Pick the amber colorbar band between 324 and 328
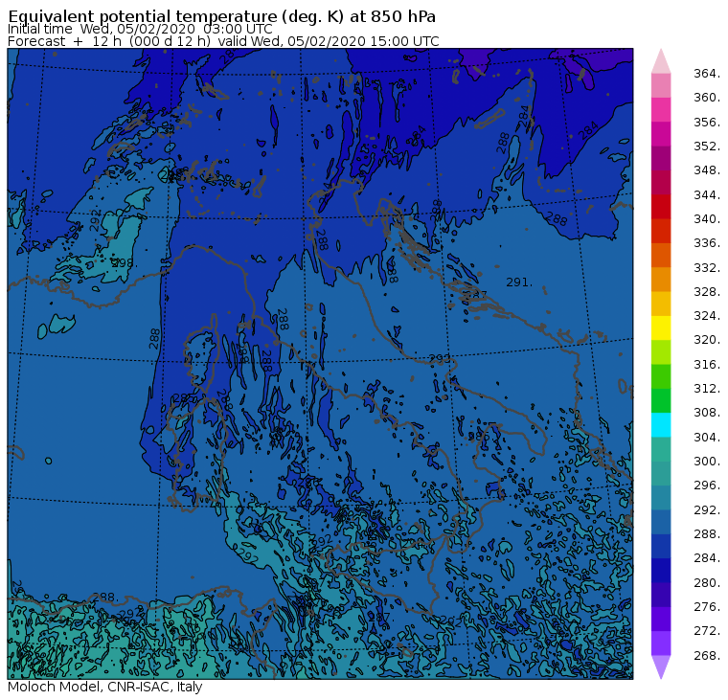 tap(661, 305)
